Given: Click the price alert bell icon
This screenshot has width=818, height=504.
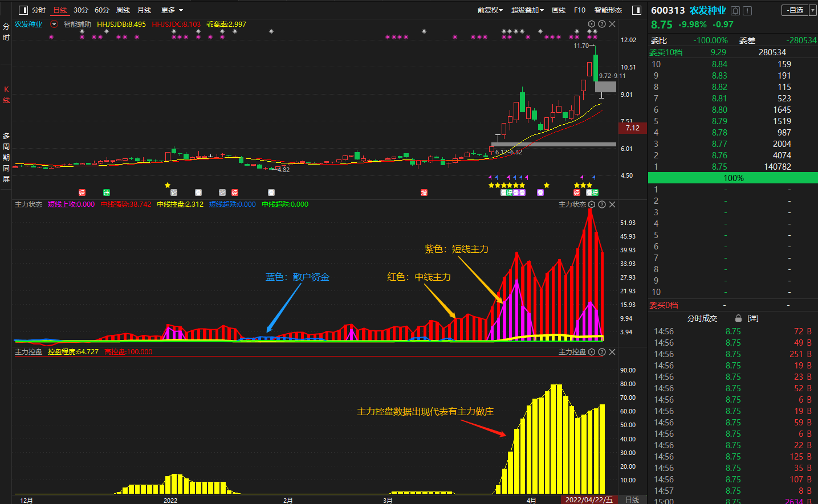Looking at the screenshot, I should (x=735, y=11).
